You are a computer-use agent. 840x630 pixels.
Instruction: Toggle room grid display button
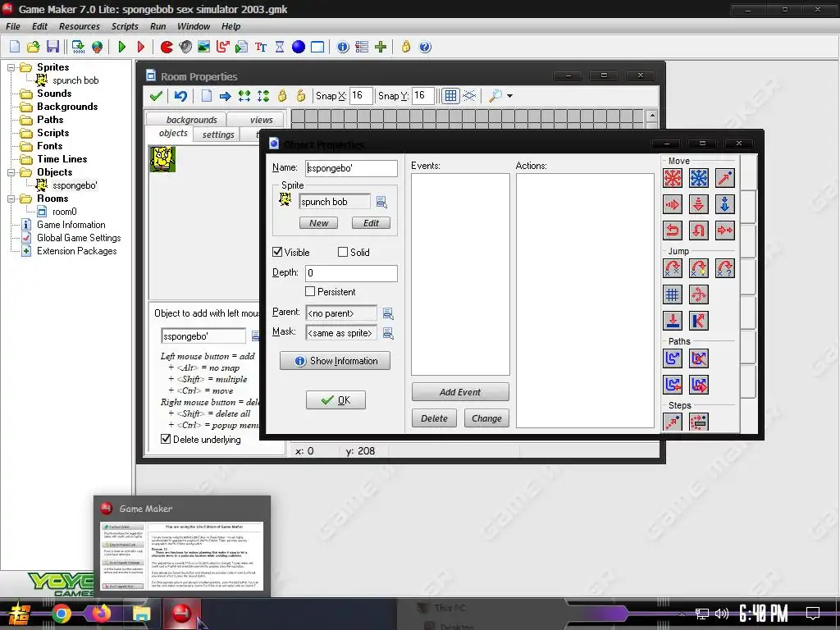(x=450, y=96)
